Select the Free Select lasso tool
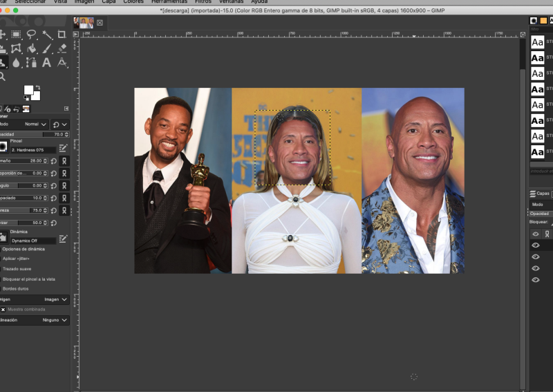 [32, 35]
